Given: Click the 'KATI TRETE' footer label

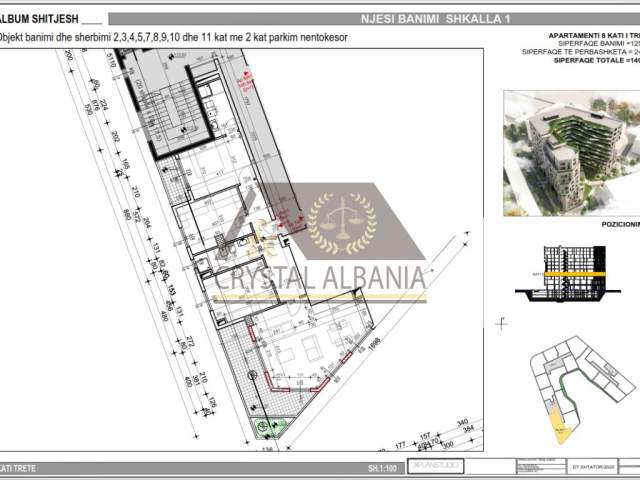Looking at the screenshot, I should 18,468.
